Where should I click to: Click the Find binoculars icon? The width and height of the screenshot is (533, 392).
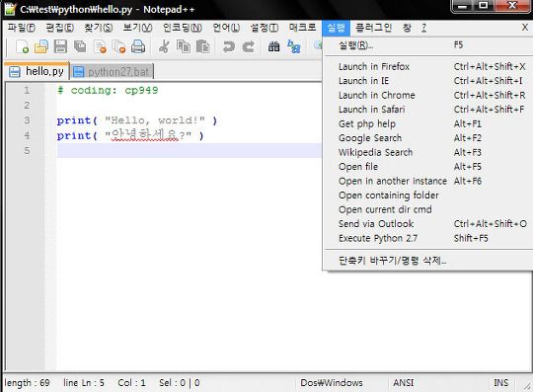coord(274,46)
